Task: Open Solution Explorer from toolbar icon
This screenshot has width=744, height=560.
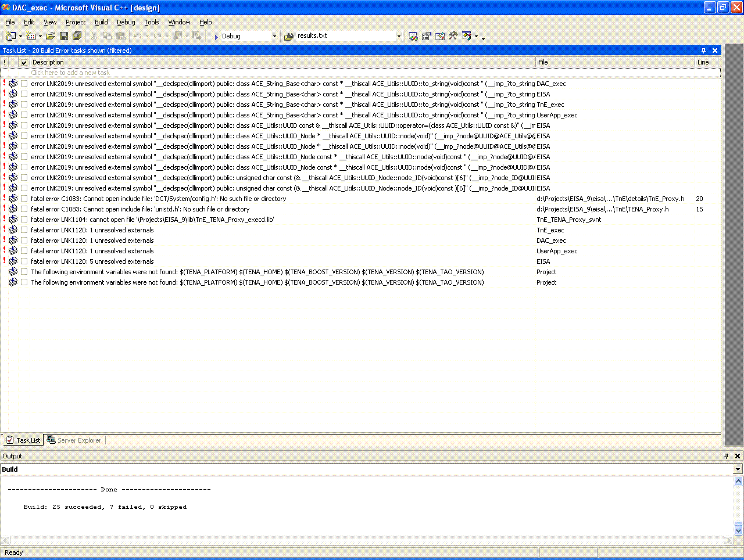Action: tap(413, 36)
